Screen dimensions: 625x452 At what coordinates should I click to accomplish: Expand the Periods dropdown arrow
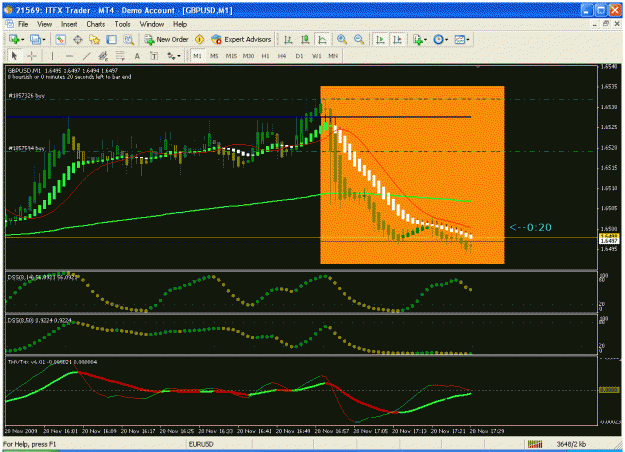coord(446,40)
